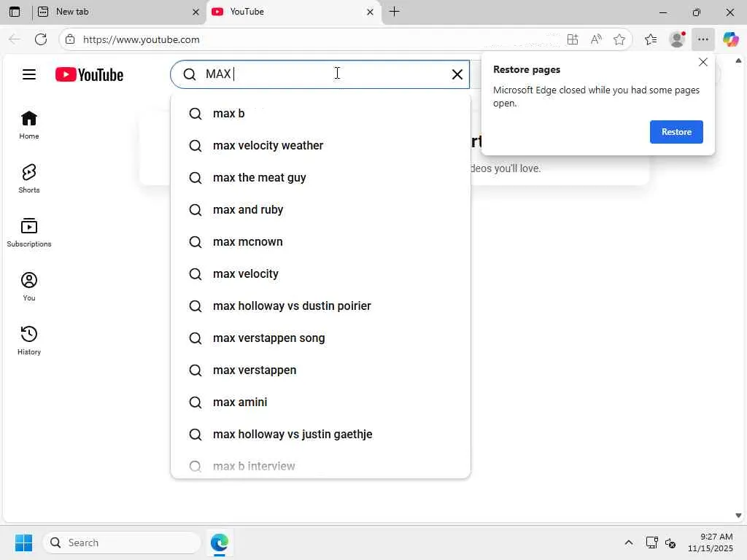Click the Restore pages button
The height and width of the screenshot is (560, 747).
[x=676, y=132]
